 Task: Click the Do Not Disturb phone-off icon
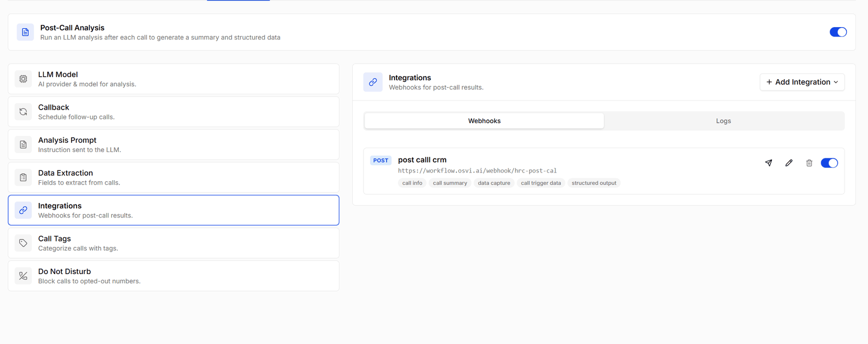click(x=23, y=276)
